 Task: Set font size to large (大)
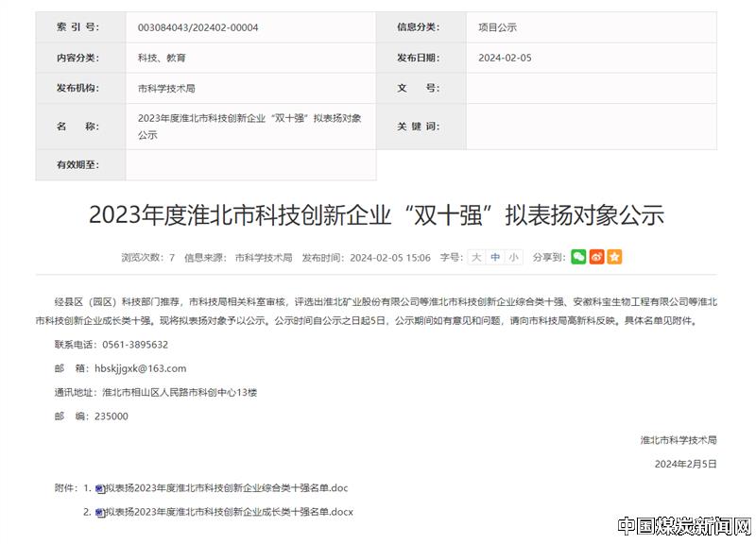pos(476,257)
